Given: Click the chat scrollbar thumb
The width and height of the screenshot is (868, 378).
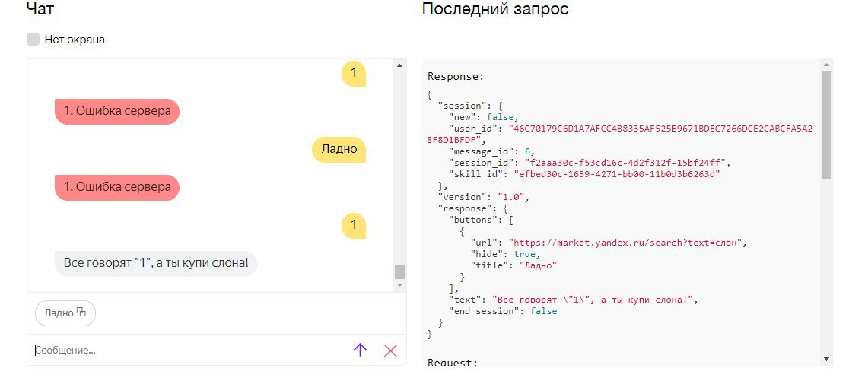Looking at the screenshot, I should (x=399, y=272).
